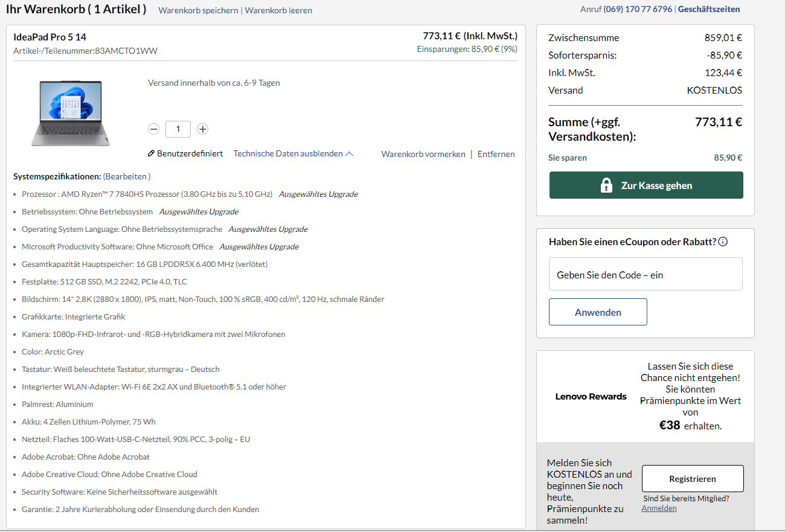Open Geschäftszeiten link

pos(709,9)
